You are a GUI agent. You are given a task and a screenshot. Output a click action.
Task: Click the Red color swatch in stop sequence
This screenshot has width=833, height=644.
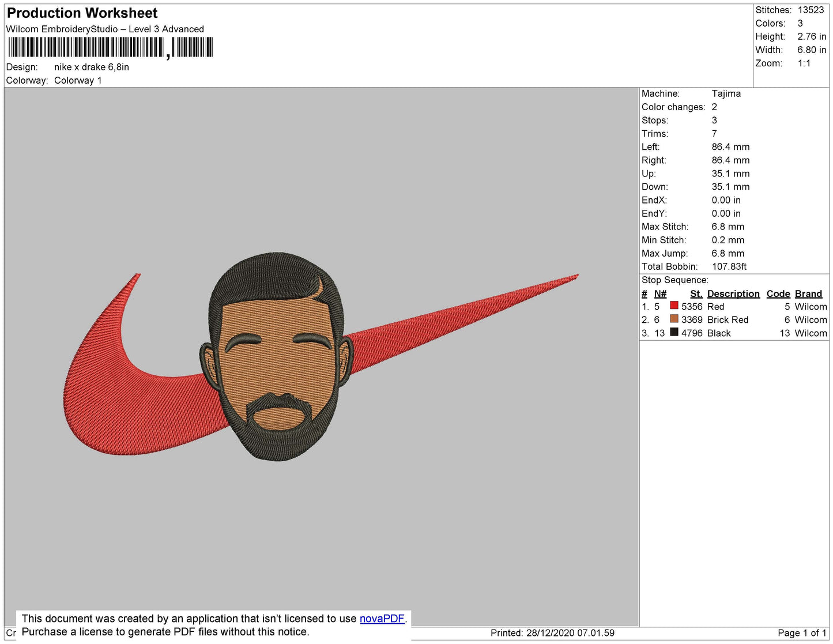click(674, 306)
